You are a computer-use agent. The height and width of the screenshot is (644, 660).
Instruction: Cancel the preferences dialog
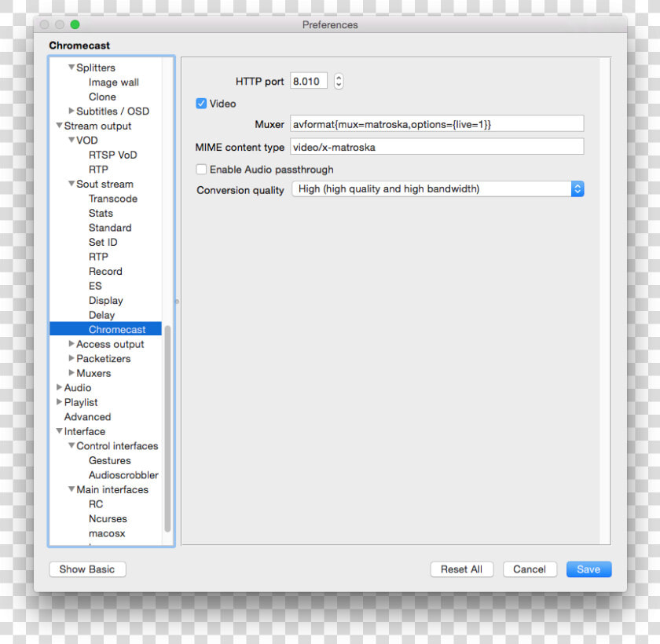click(530, 569)
